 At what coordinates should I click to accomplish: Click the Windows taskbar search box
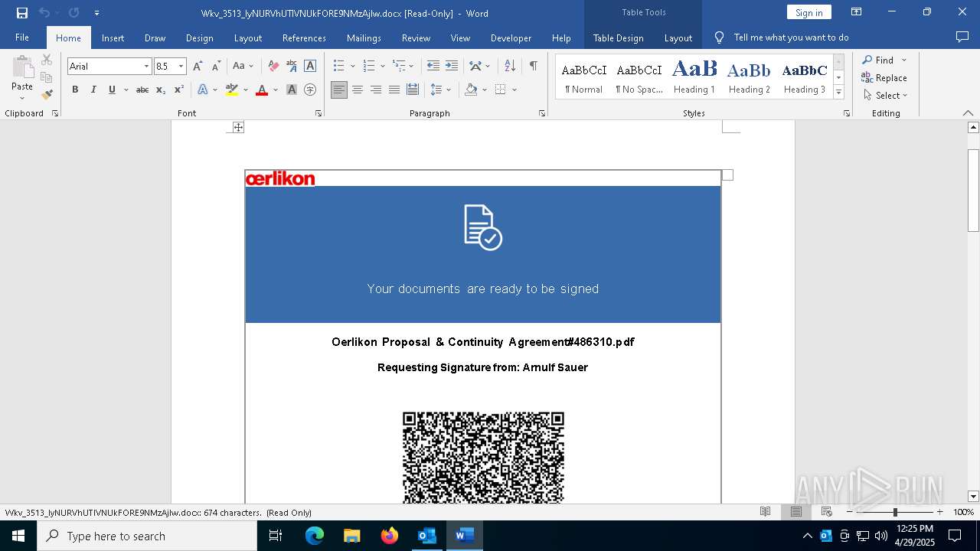click(147, 536)
